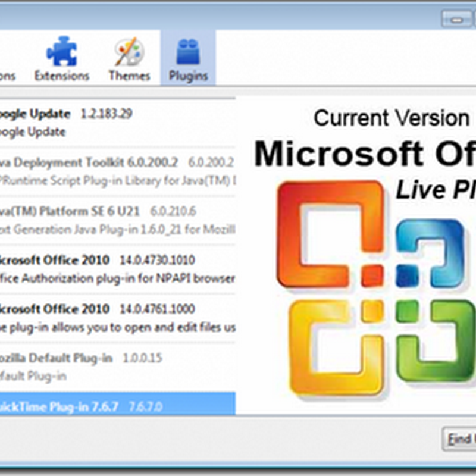Select the QuickTime Plug-in 7.6.7 row
Image resolution: width=476 pixels, height=476 pixels.
pos(117,403)
